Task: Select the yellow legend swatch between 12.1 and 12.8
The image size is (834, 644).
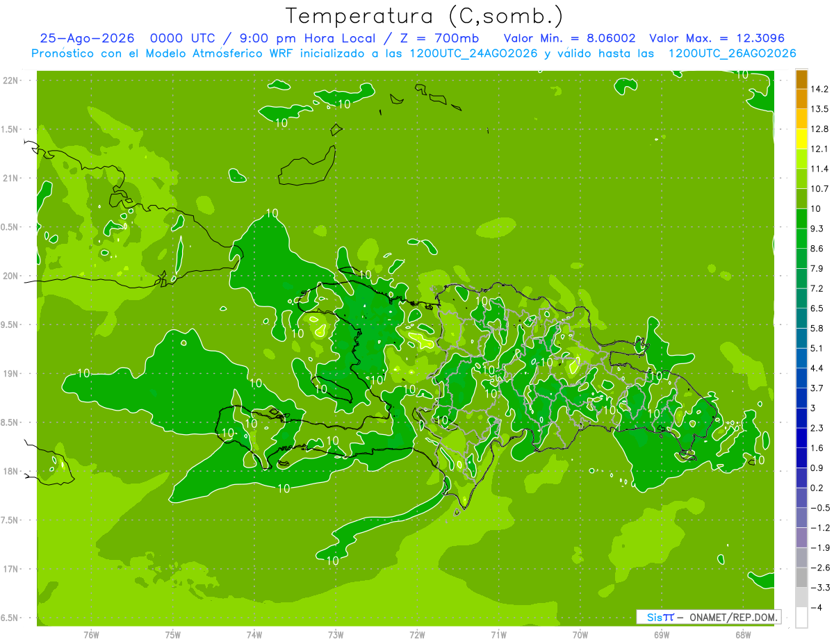Action: [801, 138]
